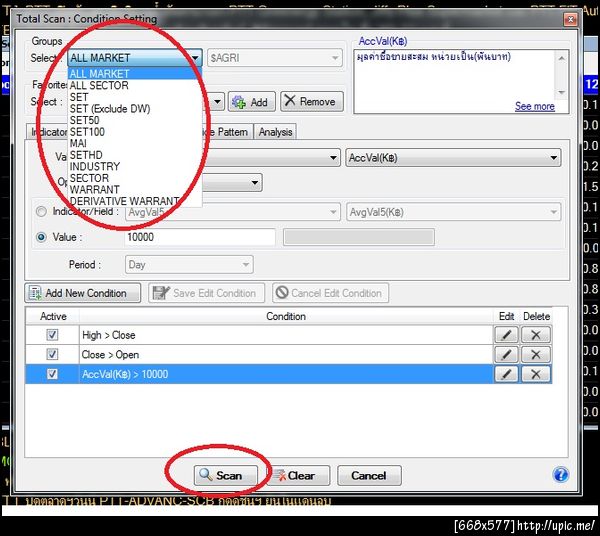
Task: Click the Thai description text in AccVal box
Action: (x=434, y=57)
